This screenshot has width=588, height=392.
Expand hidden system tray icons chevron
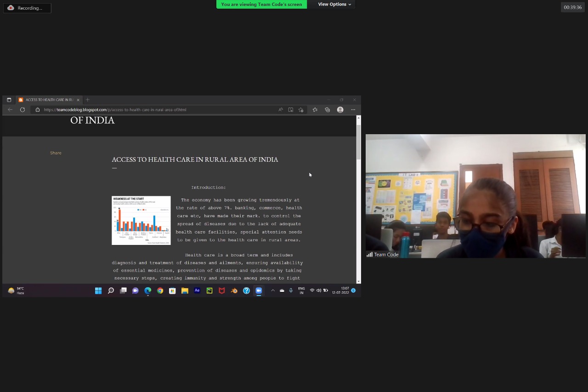(273, 290)
